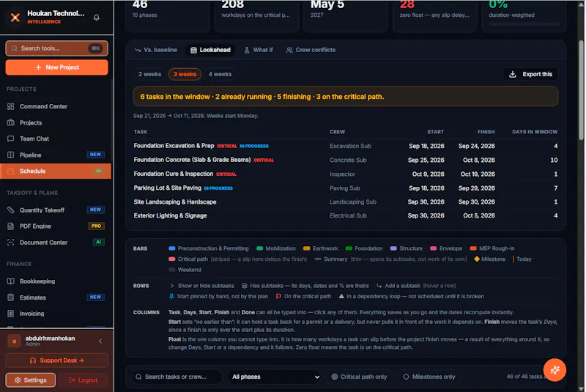Switch to Lookahead tab
The height and width of the screenshot is (392, 586).
point(210,50)
